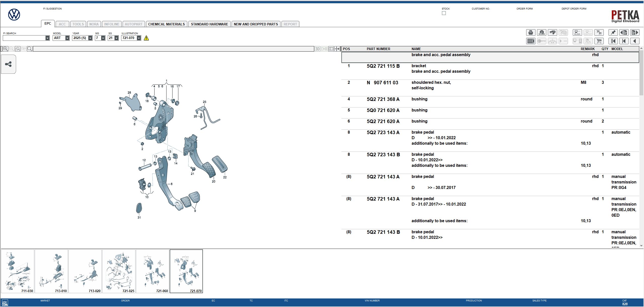
Task: Open thumbnail illustration 721-060
Action: point(153,271)
